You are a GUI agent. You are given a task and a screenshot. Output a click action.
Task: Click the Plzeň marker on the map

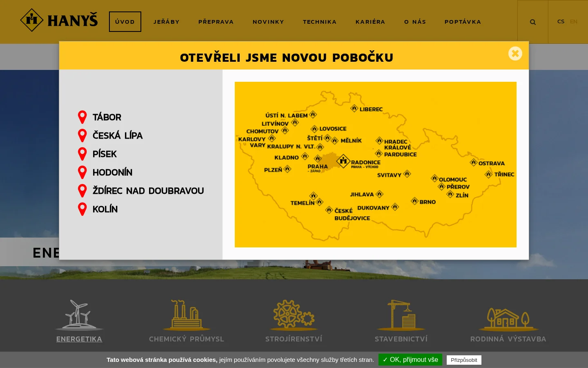coord(287,169)
